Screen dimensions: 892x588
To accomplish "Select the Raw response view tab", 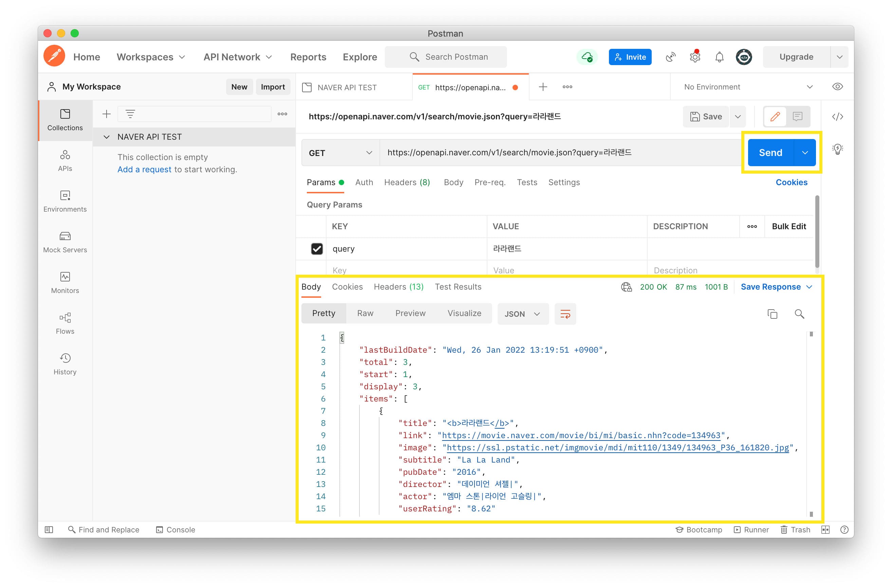I will coord(365,314).
